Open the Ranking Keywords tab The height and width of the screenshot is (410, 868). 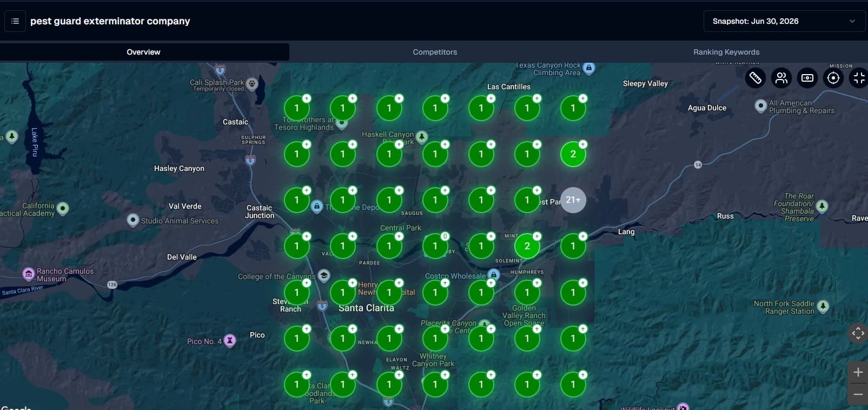point(726,52)
